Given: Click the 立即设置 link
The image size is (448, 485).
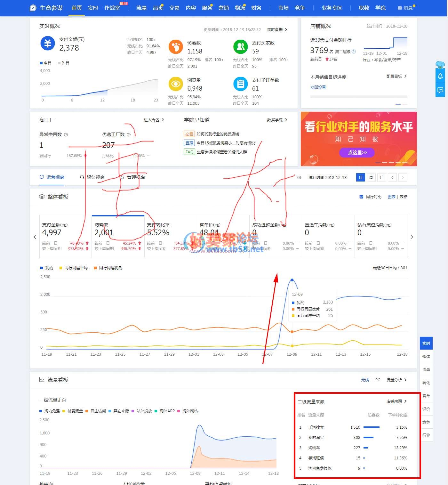Looking at the screenshot, I should 318,87.
